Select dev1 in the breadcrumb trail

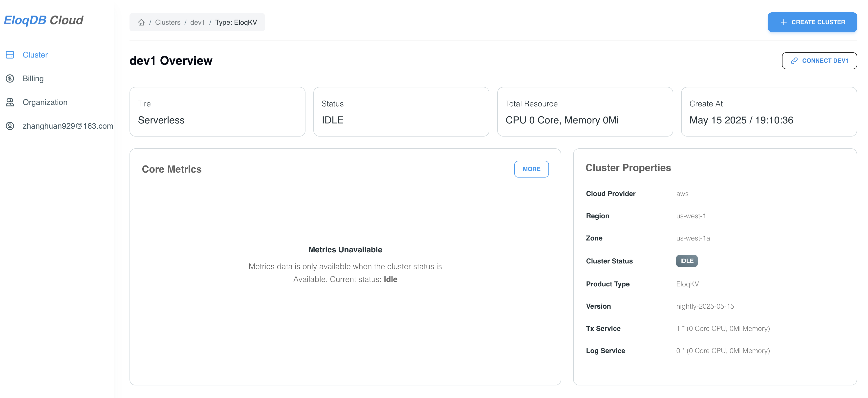[x=197, y=22]
